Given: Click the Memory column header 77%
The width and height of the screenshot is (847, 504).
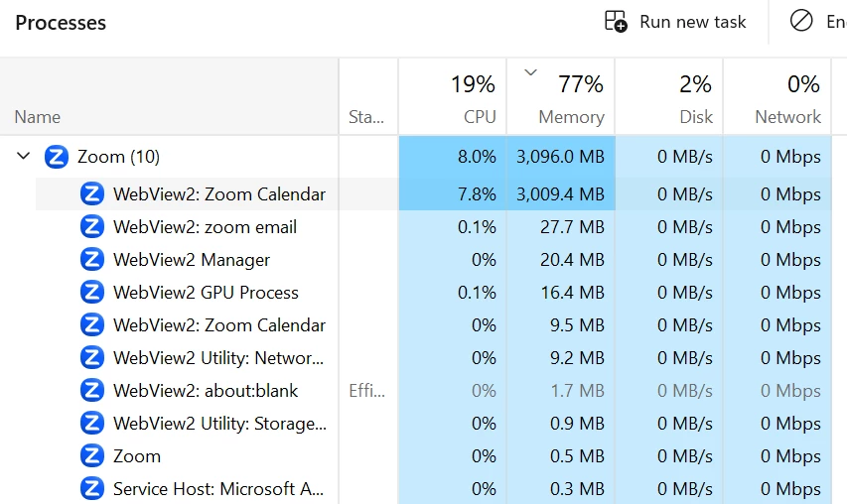Looking at the screenshot, I should point(561,97).
